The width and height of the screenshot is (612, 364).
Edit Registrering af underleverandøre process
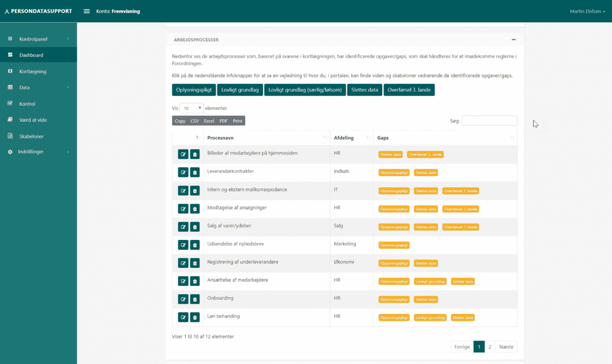tap(183, 263)
